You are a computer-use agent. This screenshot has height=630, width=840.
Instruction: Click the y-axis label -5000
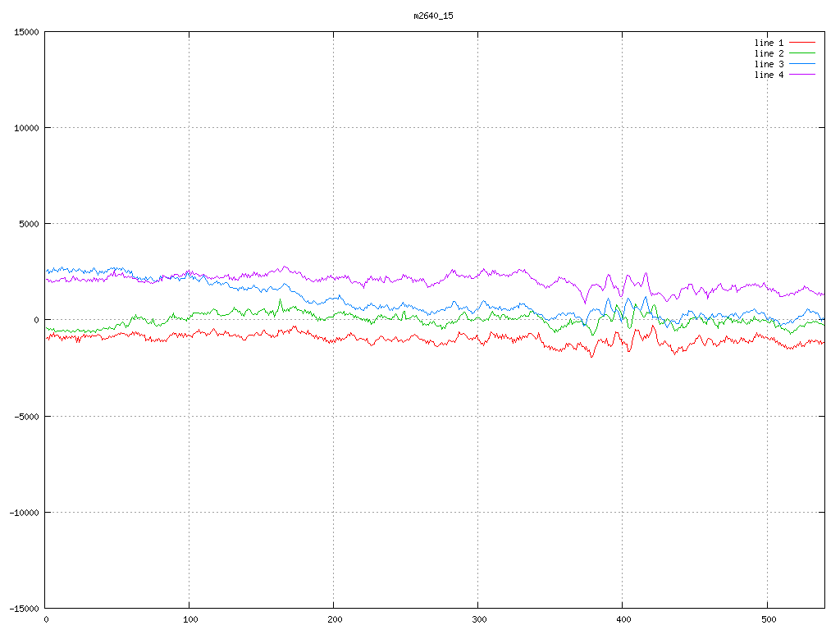tap(26, 416)
